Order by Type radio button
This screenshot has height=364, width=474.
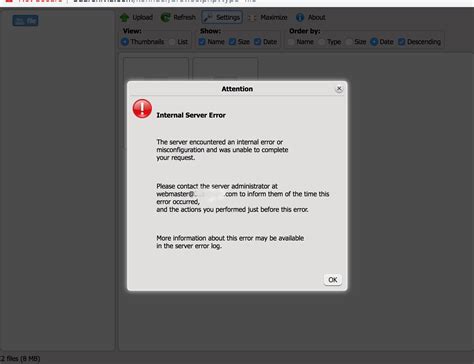[x=322, y=42]
